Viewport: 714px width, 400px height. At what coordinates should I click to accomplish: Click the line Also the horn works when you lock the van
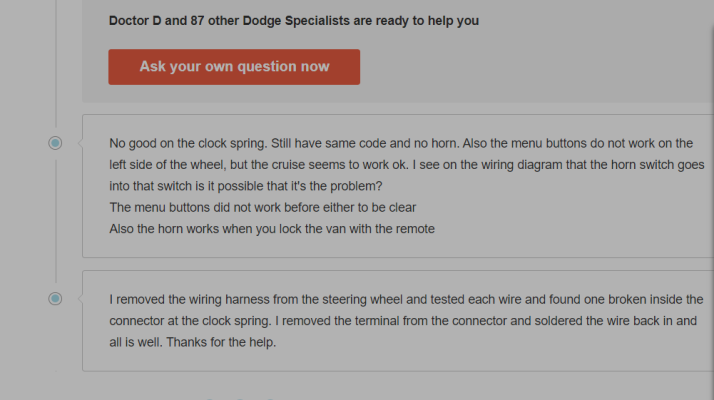pos(272,229)
